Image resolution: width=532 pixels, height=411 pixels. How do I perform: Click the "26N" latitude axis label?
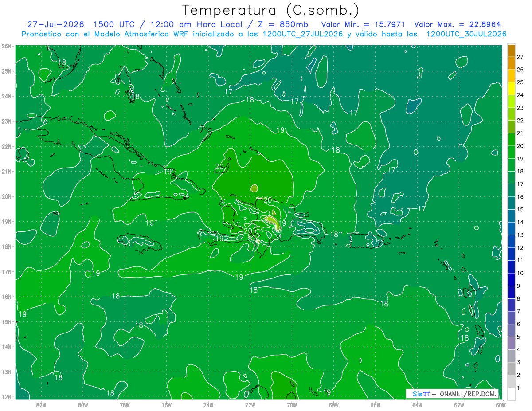(x=6, y=46)
